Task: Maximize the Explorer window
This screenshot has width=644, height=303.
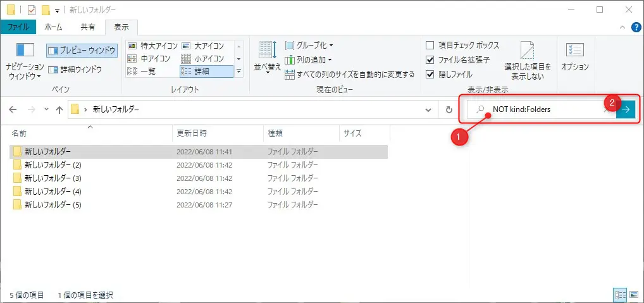Action: point(600,9)
